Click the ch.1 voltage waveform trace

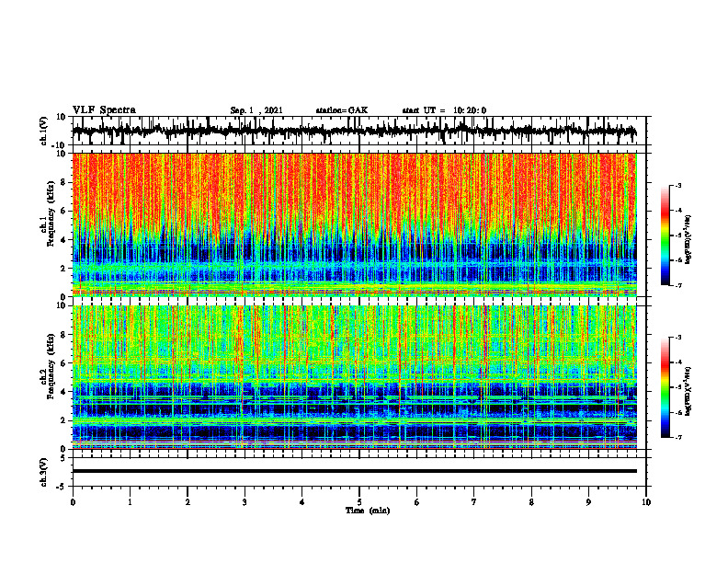click(x=354, y=131)
